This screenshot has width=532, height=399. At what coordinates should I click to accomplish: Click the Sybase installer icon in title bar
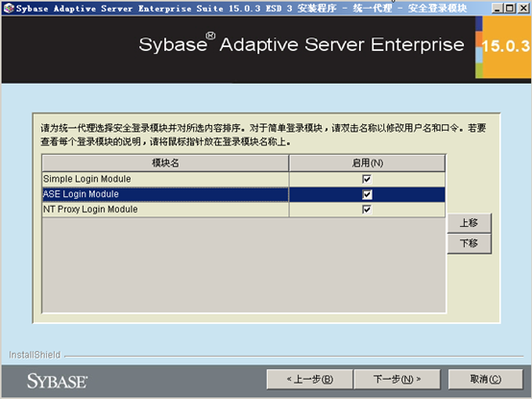(9, 8)
